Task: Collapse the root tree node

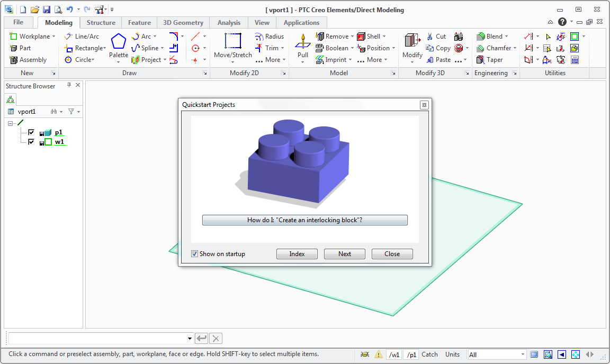Action: 10,123
